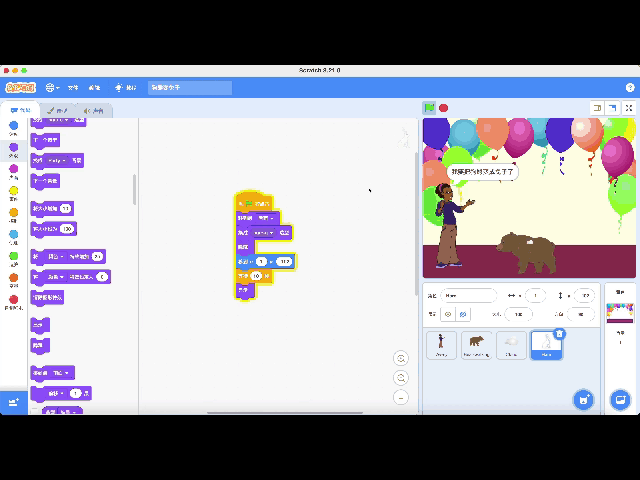The height and width of the screenshot is (480, 640).
Task: Open the change effect block's effect dropdown
Action: click(x=56, y=256)
